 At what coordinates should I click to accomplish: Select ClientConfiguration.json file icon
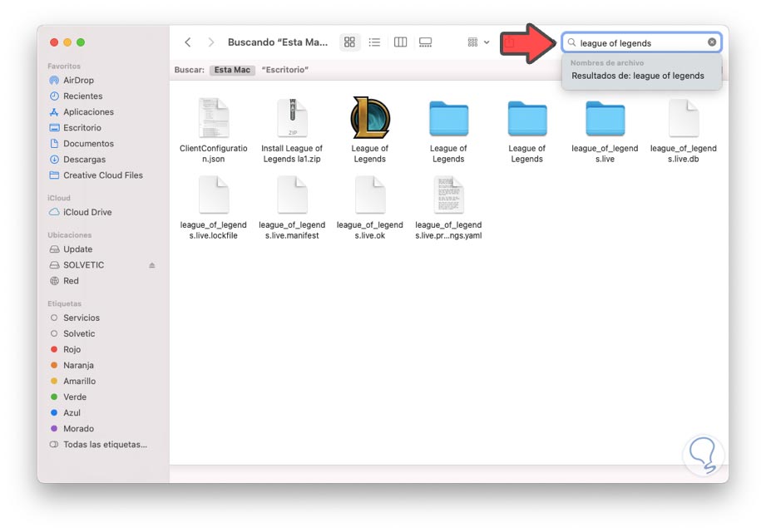click(x=214, y=118)
